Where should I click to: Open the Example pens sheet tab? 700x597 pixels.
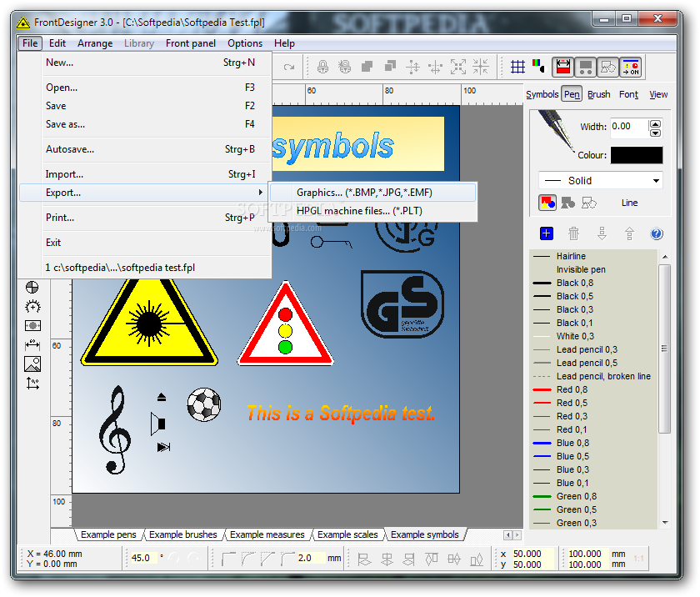pos(108,534)
